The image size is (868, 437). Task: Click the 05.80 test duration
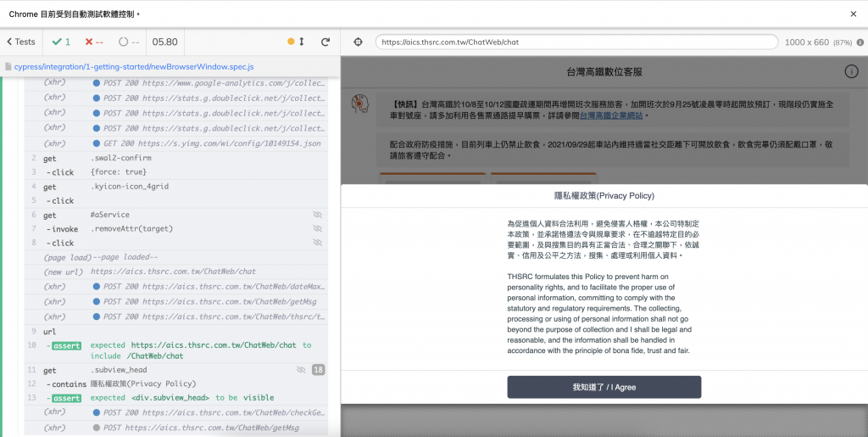165,42
